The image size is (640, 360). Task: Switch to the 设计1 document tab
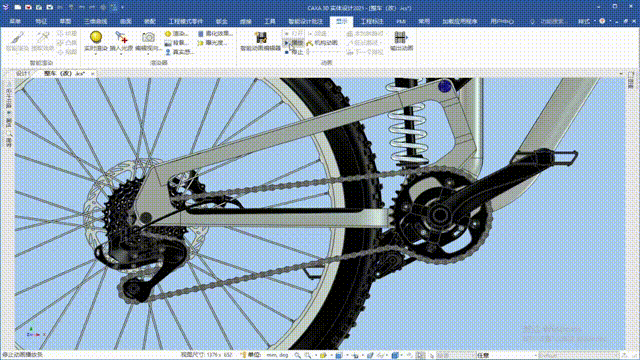pos(22,73)
